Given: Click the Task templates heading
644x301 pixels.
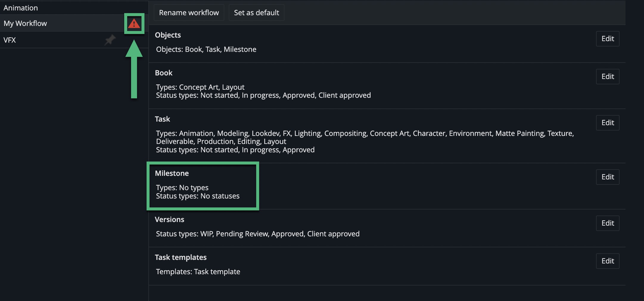Looking at the screenshot, I should [x=181, y=257].
